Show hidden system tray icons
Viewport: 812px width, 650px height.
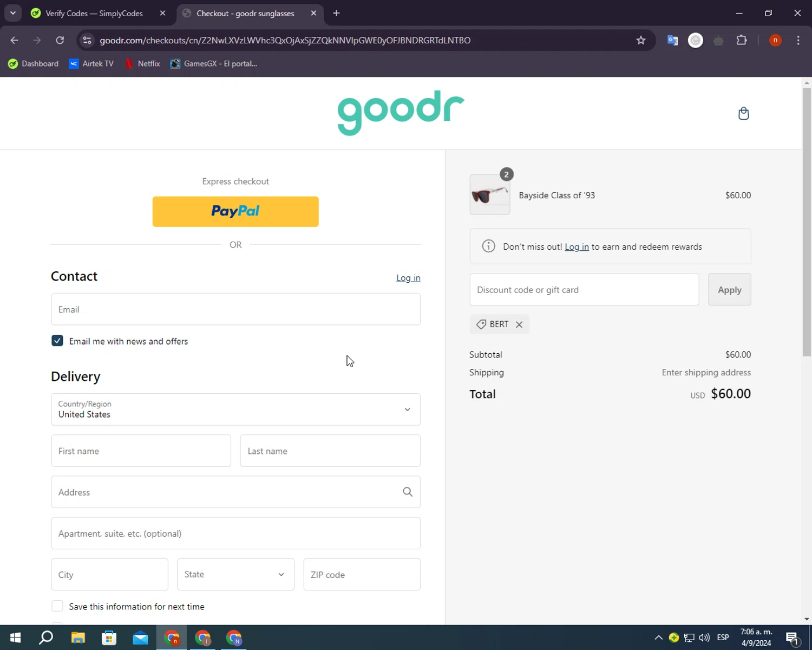click(658, 638)
